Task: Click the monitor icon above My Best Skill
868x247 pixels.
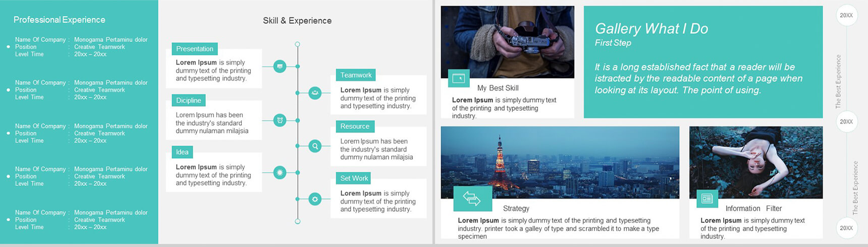Action: click(459, 78)
